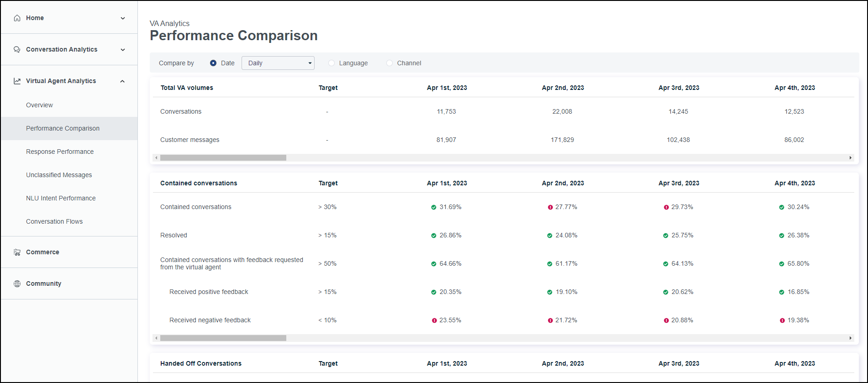Expand the Conversation Analytics chevron
Image resolution: width=868 pixels, height=383 pixels.
point(123,50)
